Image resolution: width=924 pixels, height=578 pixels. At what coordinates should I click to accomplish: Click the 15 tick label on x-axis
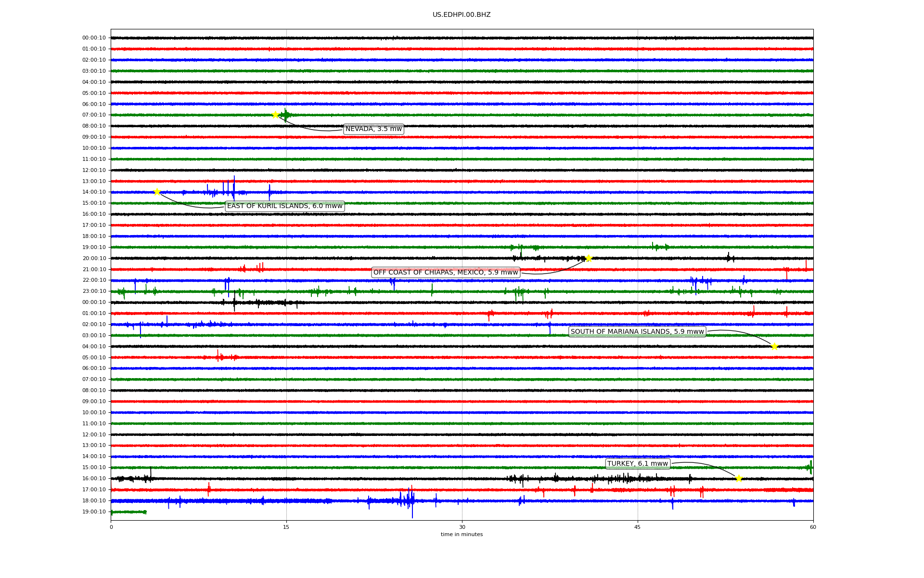pos(286,527)
